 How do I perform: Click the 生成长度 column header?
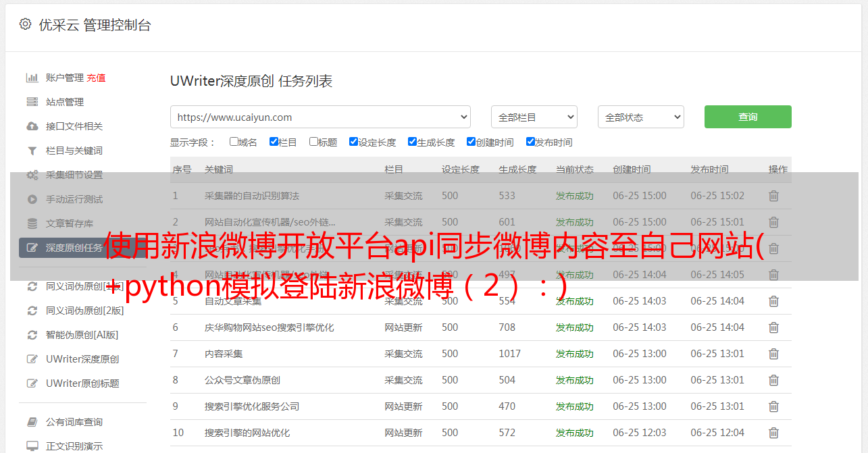(x=518, y=169)
